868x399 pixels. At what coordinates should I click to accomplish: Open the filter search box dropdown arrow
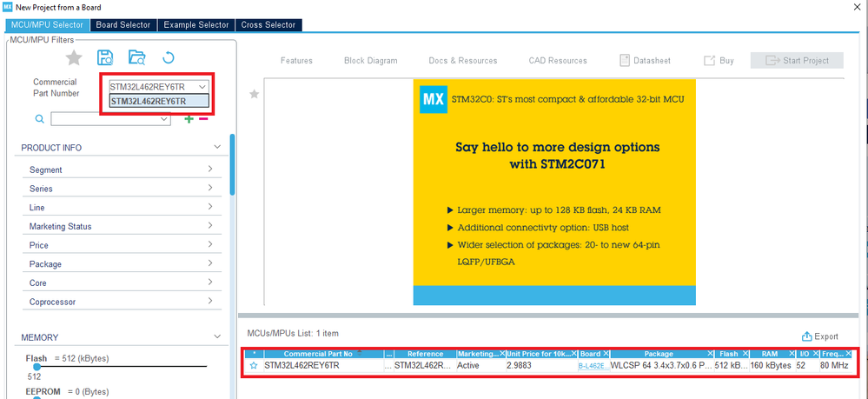tap(164, 118)
